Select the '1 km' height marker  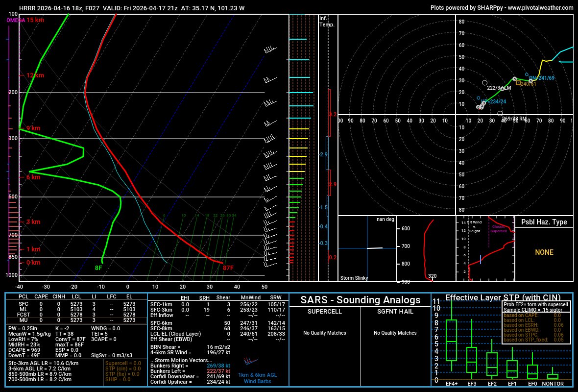(x=33, y=249)
